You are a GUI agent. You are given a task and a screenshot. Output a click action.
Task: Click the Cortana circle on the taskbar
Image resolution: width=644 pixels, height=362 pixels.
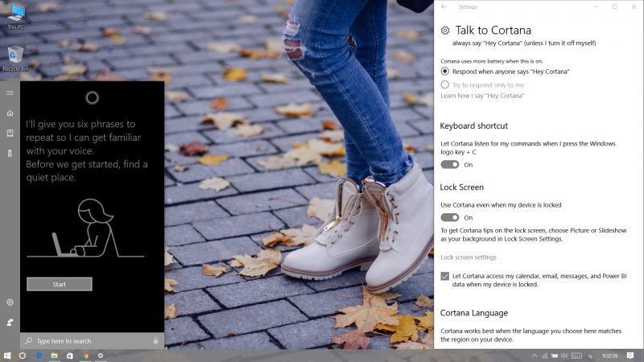(x=23, y=356)
